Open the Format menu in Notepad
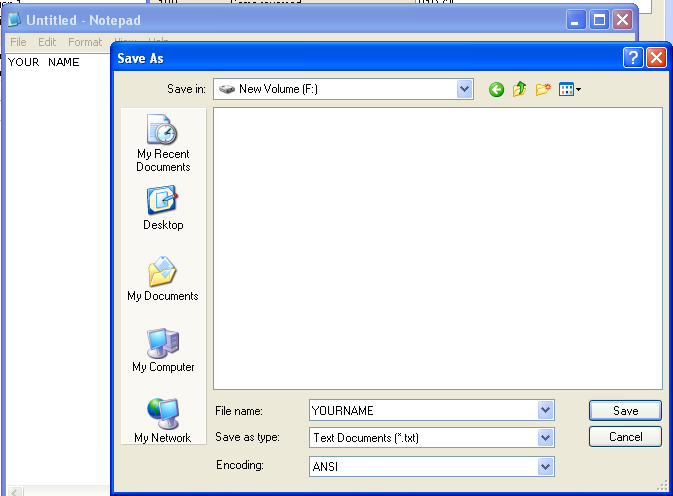673x496 pixels. [85, 42]
